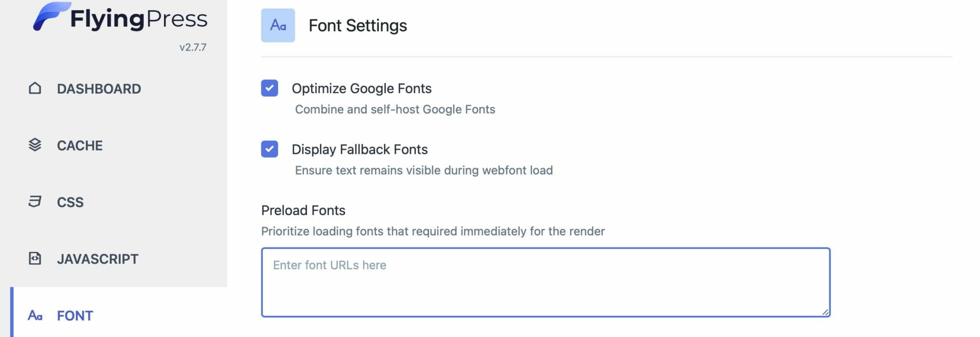This screenshot has width=980, height=337.
Task: Open the JAVASCRIPT settings page
Action: tap(98, 259)
